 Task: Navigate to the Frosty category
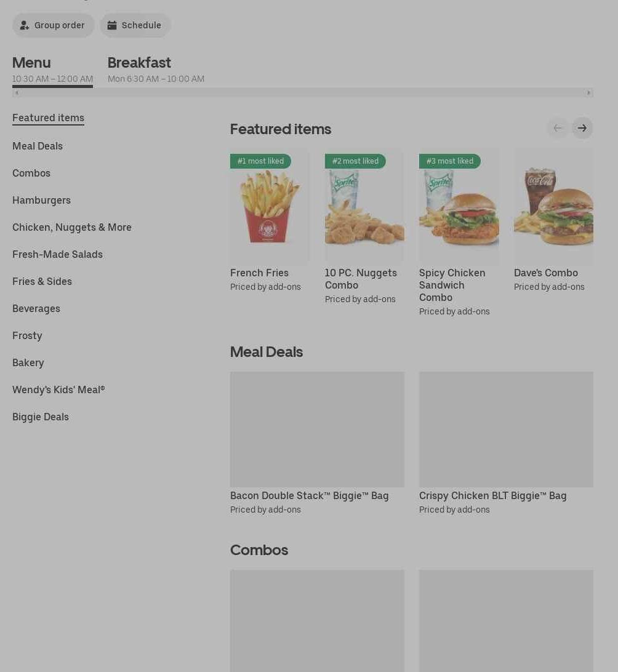pyautogui.click(x=27, y=335)
